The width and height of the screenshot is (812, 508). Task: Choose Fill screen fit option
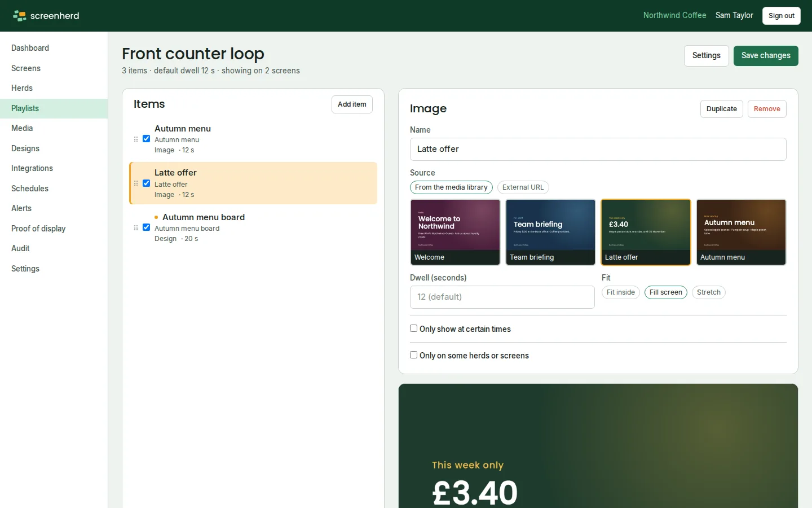pos(666,292)
